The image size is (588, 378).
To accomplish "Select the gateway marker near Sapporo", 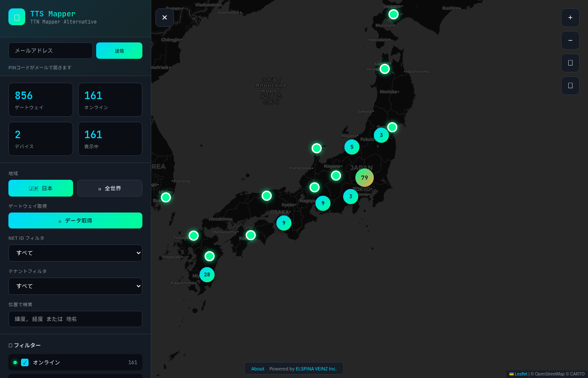I will [393, 14].
